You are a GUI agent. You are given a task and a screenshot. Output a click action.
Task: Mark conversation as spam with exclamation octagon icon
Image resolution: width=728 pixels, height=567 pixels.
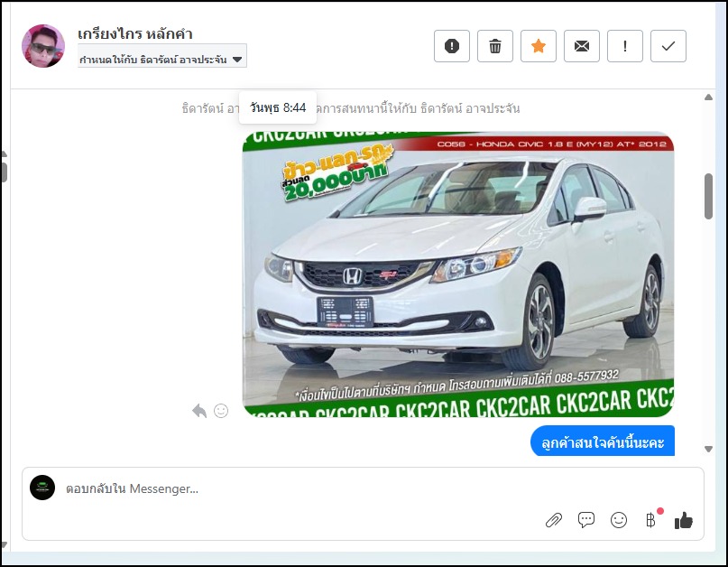[x=452, y=46]
